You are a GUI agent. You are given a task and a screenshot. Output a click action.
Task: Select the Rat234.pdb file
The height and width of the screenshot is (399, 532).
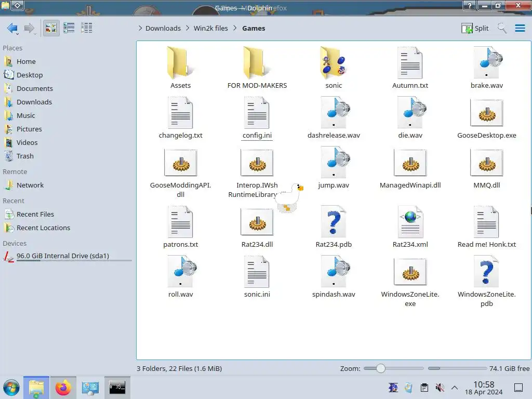334,227
